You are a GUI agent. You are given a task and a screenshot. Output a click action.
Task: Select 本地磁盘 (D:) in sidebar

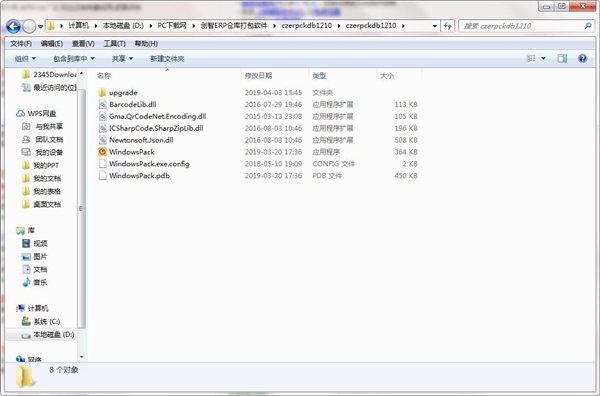(x=47, y=335)
